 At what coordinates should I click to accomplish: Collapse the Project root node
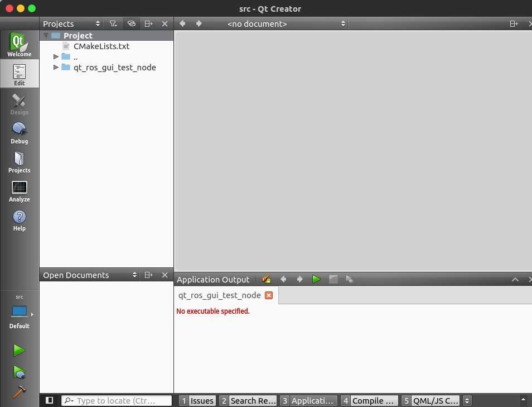tap(46, 35)
